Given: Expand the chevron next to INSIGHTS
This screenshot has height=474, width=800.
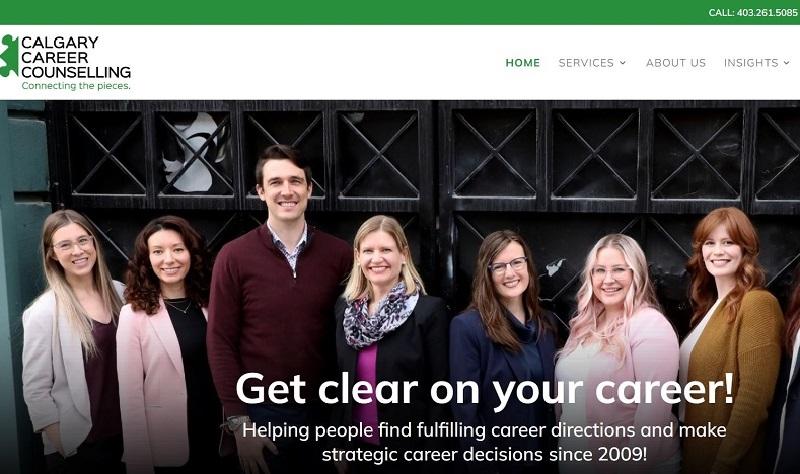Looking at the screenshot, I should pos(787,63).
